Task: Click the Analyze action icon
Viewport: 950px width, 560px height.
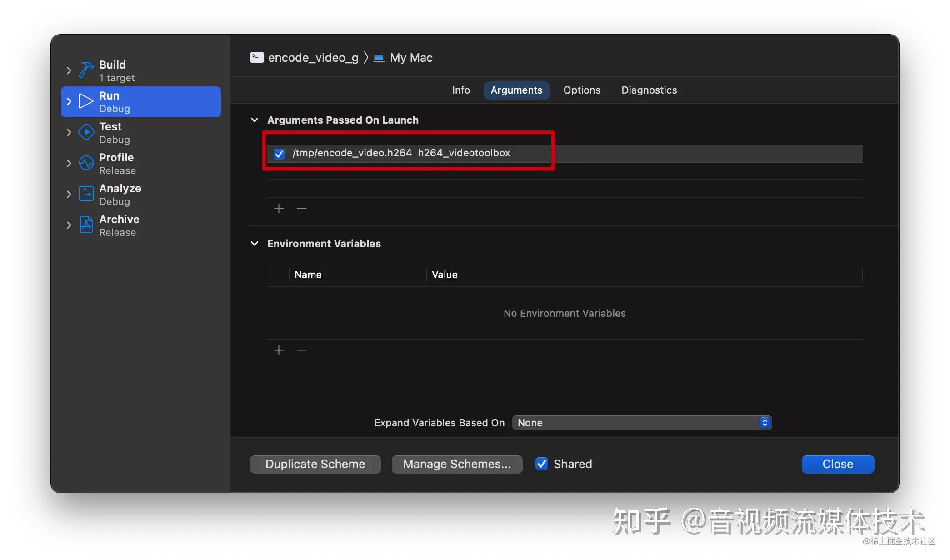Action: click(85, 194)
